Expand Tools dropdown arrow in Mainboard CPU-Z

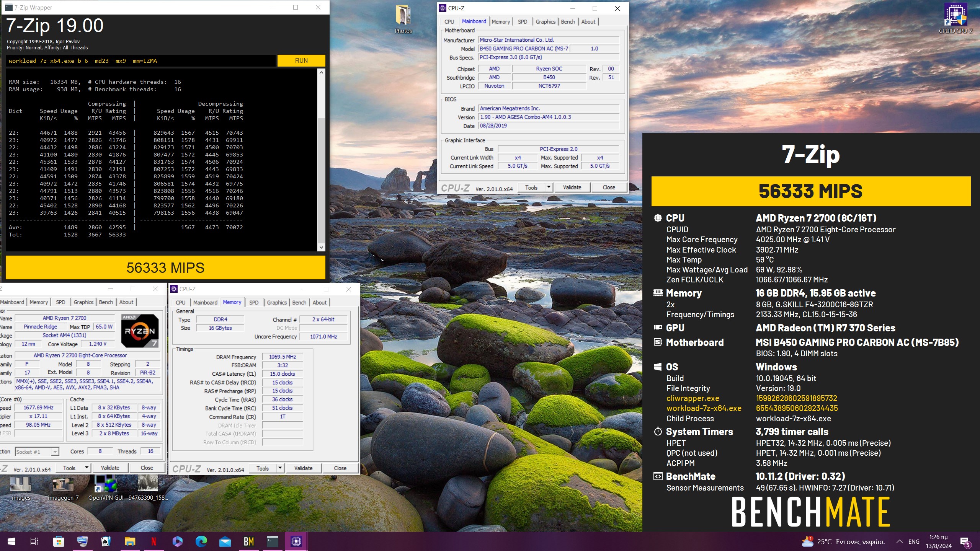[549, 187]
